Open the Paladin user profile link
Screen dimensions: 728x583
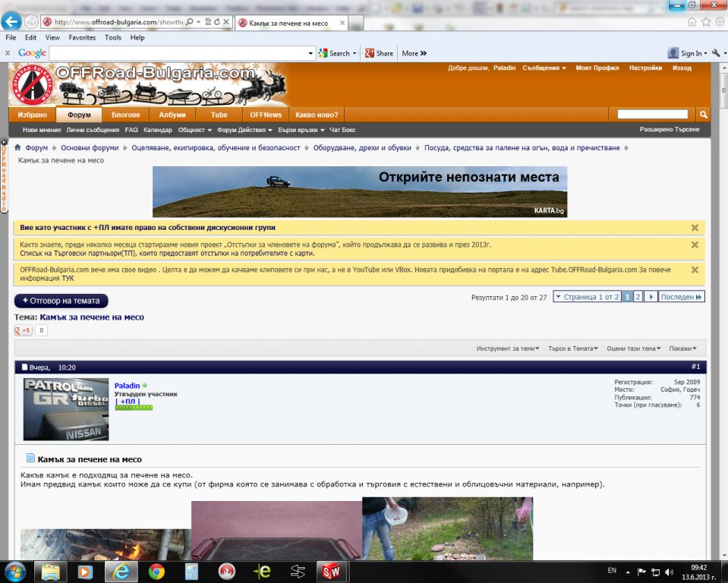pyautogui.click(x=127, y=386)
